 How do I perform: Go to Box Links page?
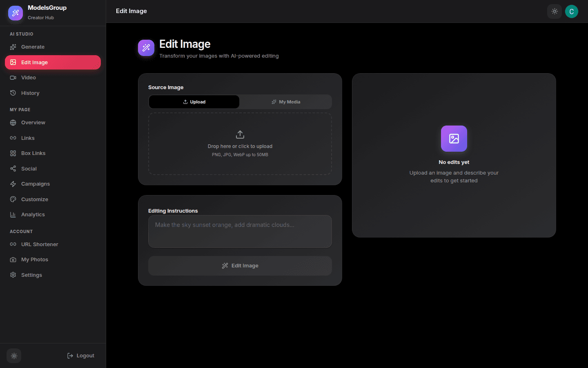[x=33, y=153]
